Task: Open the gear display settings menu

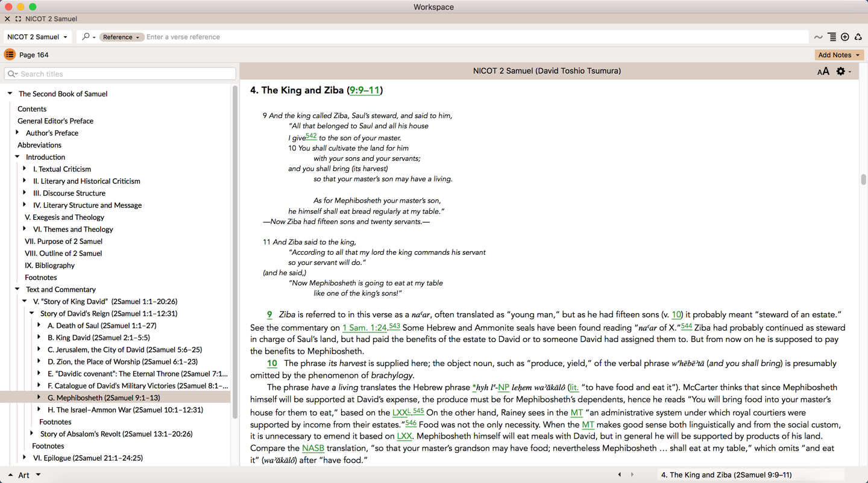Action: coord(843,71)
